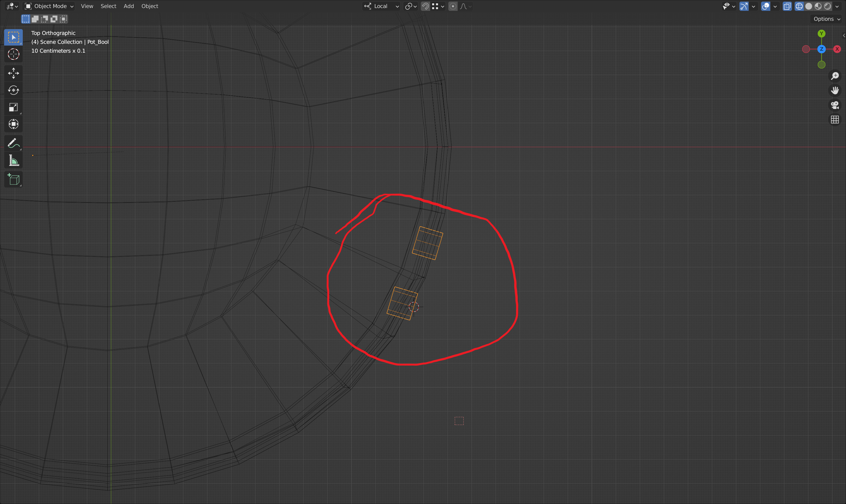The height and width of the screenshot is (504, 846).
Task: Toggle camera view icon
Action: tap(835, 105)
